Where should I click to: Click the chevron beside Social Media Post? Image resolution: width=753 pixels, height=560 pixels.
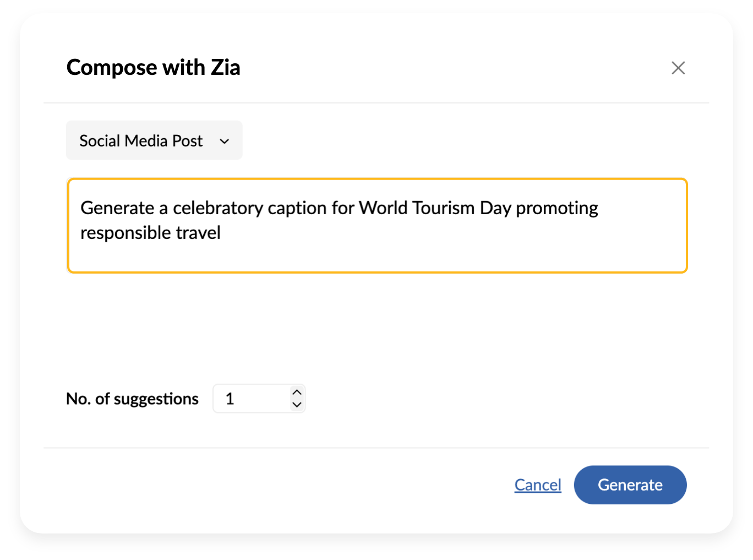pos(224,141)
